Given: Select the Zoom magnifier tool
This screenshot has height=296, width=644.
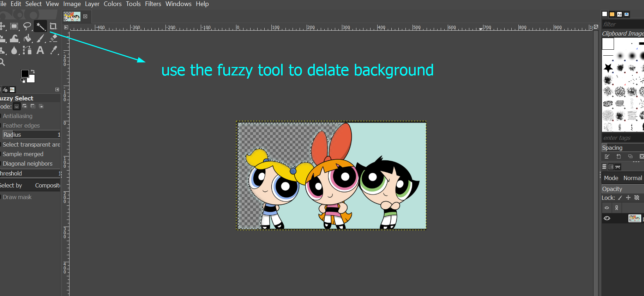Looking at the screenshot, I should pyautogui.click(x=2, y=62).
